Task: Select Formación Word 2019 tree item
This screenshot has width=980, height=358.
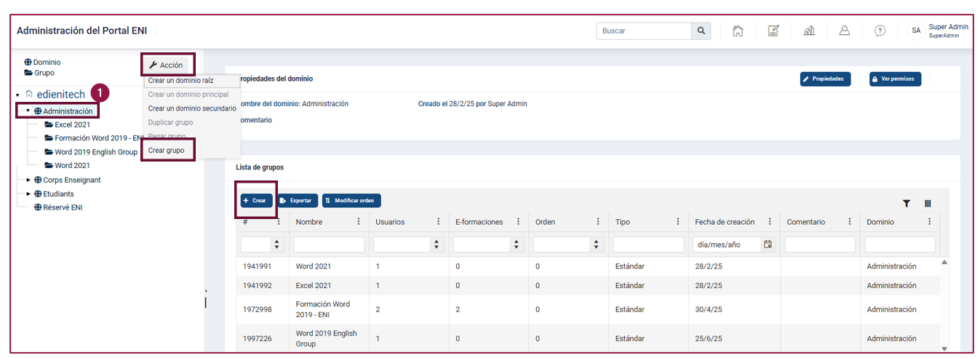Action: coord(98,138)
